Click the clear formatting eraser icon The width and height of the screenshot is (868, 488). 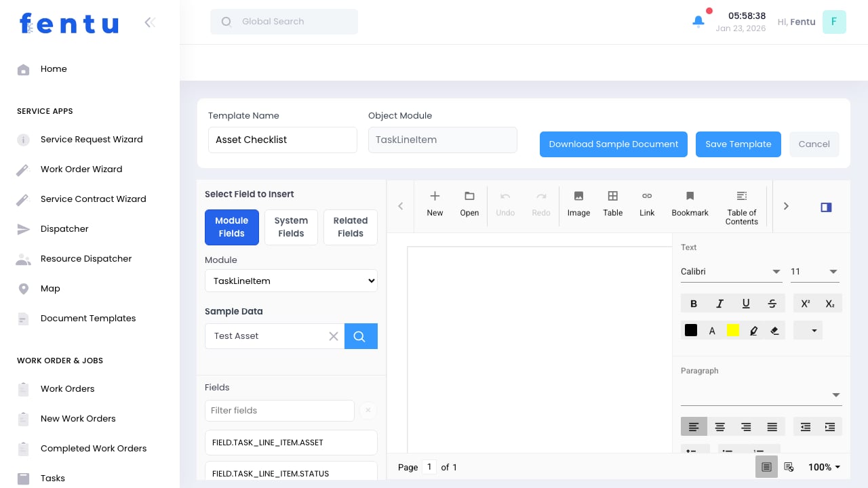pos(774,331)
